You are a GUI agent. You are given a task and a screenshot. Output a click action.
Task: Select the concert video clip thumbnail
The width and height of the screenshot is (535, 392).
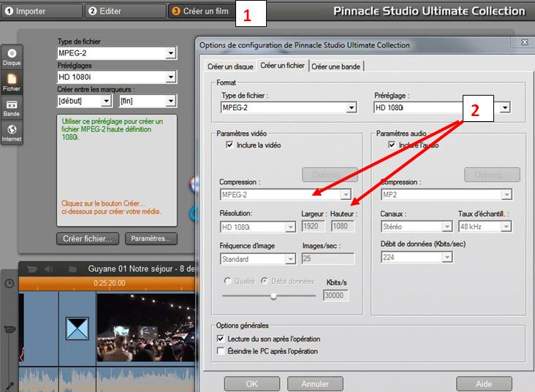click(146, 327)
